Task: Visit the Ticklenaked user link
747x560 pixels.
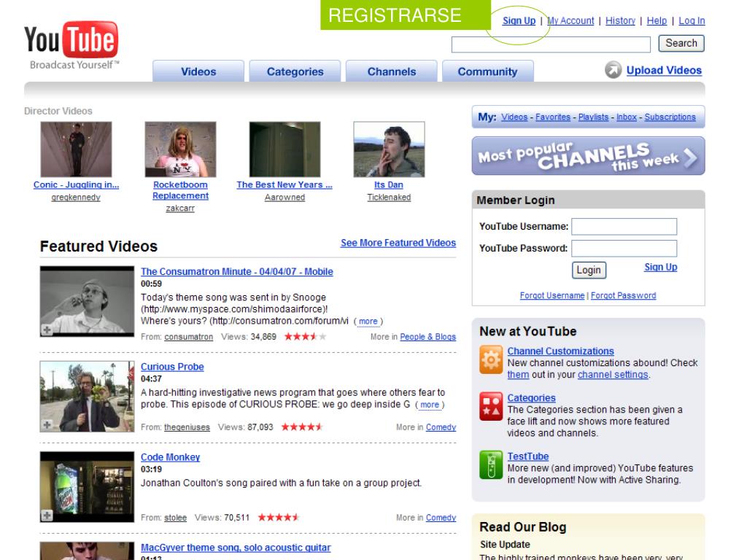Action: [389, 197]
